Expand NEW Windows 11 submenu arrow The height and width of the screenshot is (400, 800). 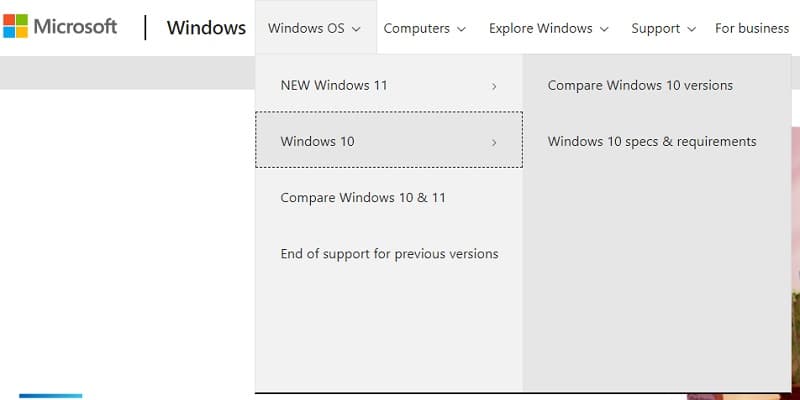click(x=494, y=86)
